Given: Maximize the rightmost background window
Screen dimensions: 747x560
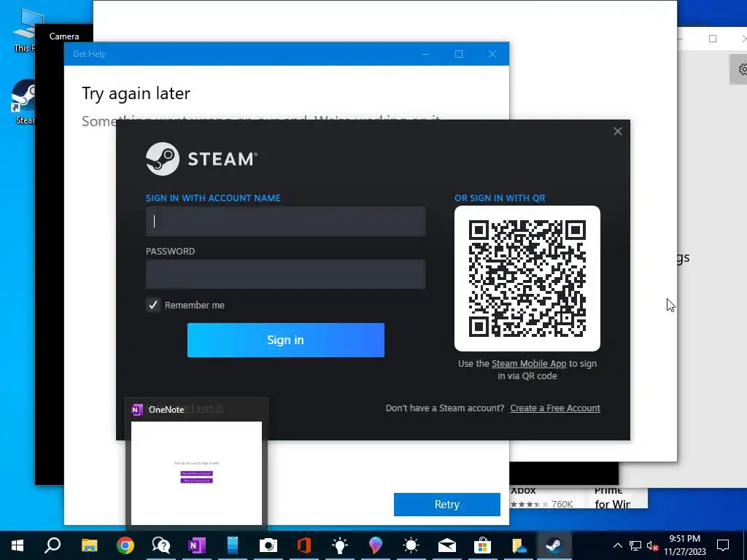Looking at the screenshot, I should tap(713, 39).
